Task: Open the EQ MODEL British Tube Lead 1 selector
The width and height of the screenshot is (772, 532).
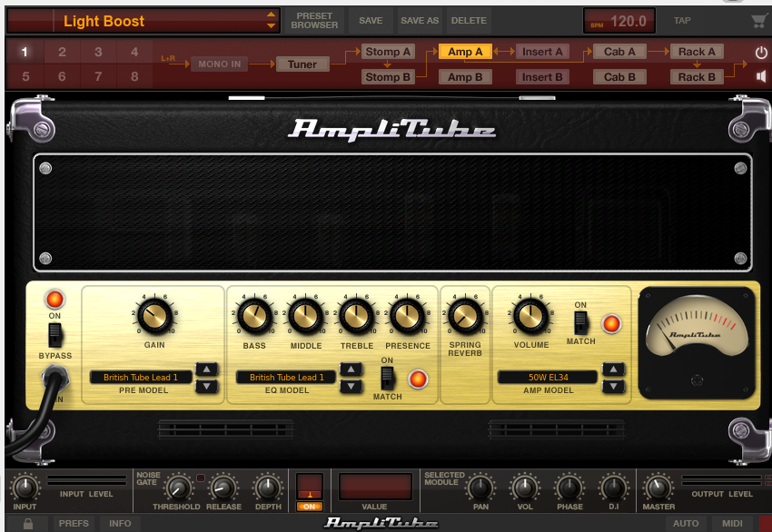Action: (286, 378)
